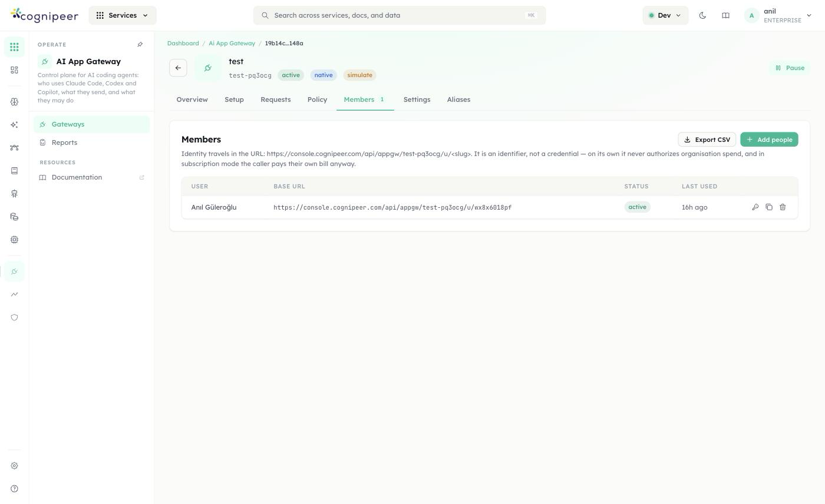Open the analytics trend icon in left rail
This screenshot has height=504, width=825.
pos(14,294)
